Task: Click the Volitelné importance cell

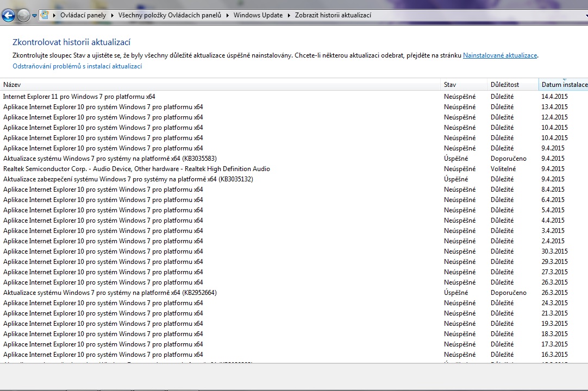Action: tap(503, 169)
